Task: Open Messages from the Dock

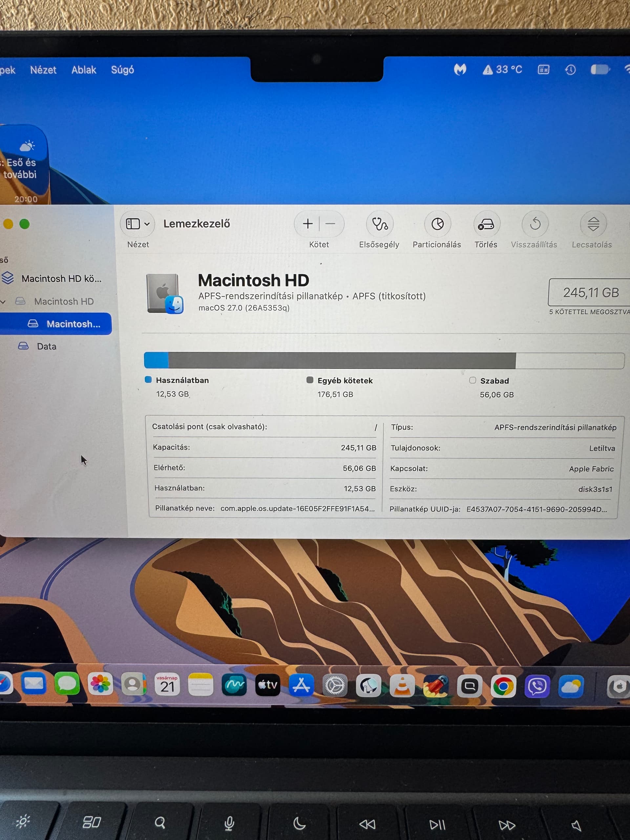Action: coord(67,684)
